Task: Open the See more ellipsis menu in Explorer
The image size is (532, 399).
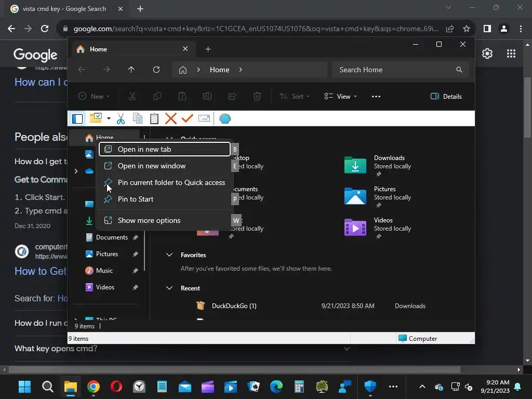Action: click(376, 96)
